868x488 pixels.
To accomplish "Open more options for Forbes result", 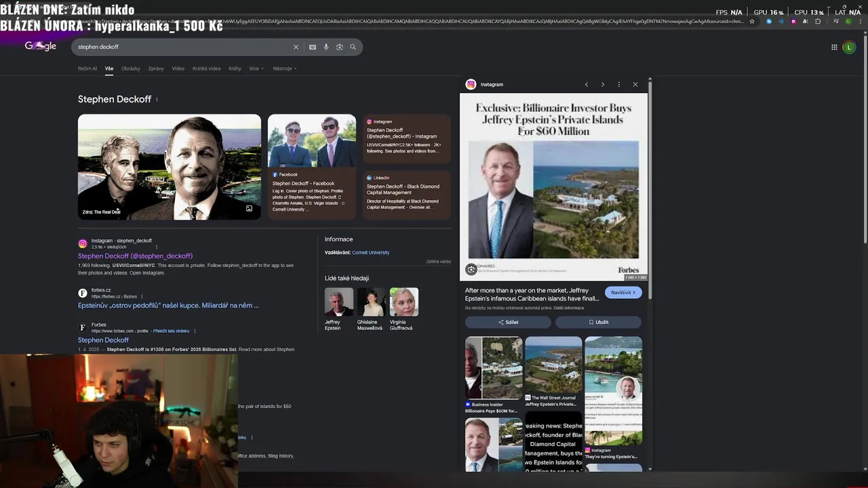I will (x=195, y=331).
